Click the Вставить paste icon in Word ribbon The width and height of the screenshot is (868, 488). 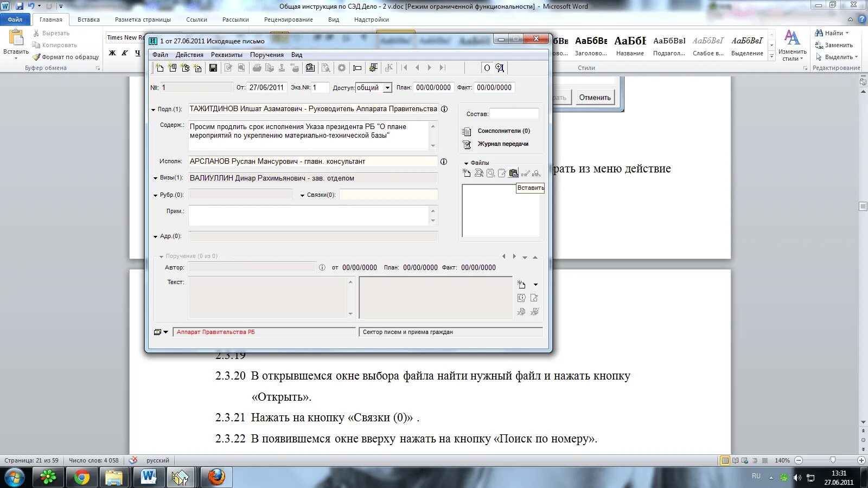16,38
